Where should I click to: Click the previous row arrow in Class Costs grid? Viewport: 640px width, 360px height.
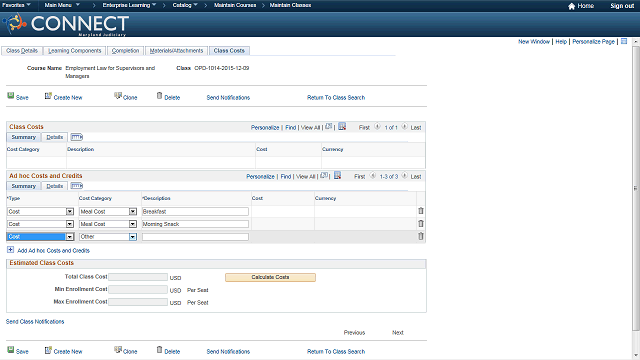(x=377, y=127)
